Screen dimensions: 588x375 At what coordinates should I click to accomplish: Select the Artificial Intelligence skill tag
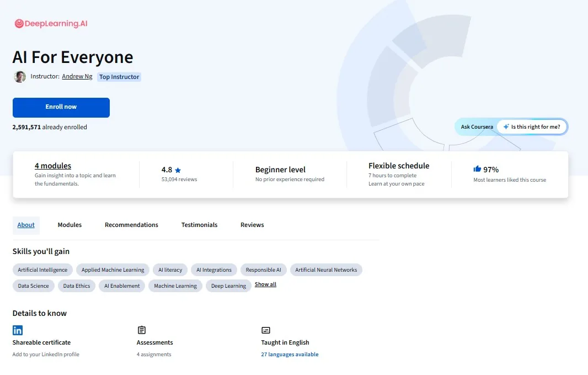43,270
